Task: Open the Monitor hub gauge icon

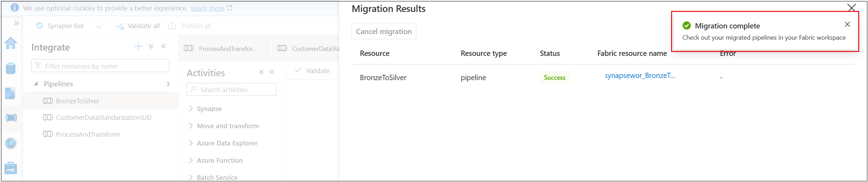Action: pos(11,143)
